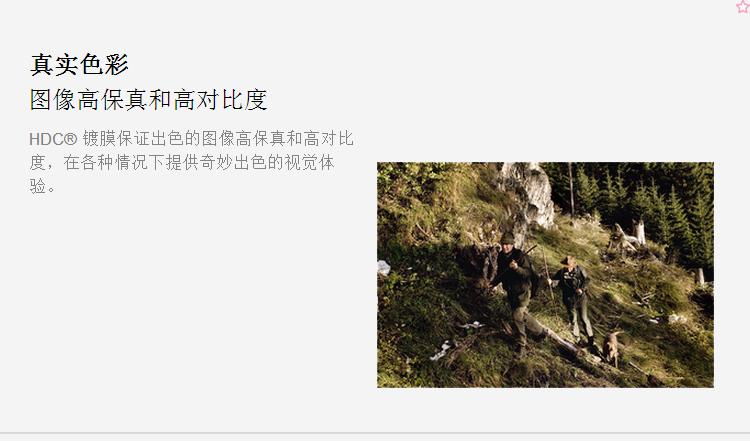
Task: Click the pink star favorite icon
Action: click(744, 6)
